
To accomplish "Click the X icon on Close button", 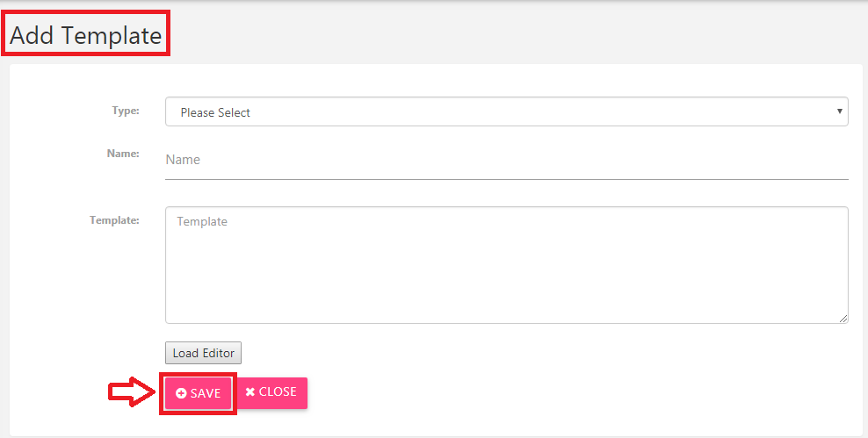I will coord(250,391).
